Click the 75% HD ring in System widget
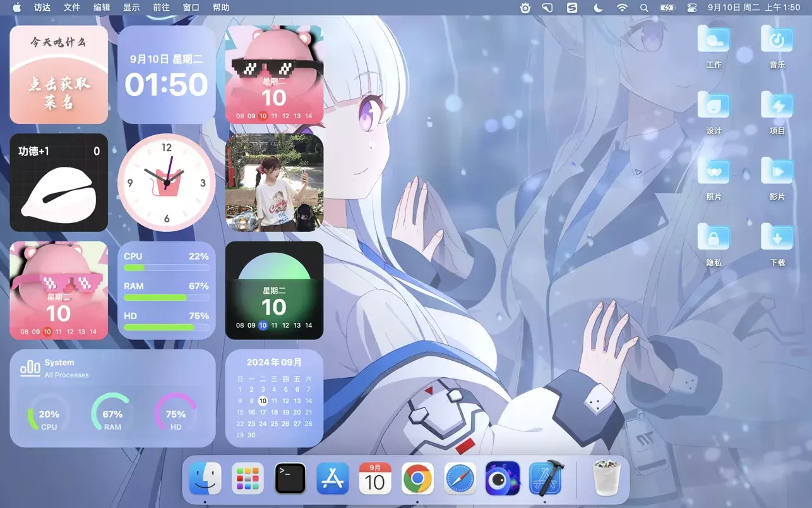Screen dimensions: 812x508 (x=176, y=414)
